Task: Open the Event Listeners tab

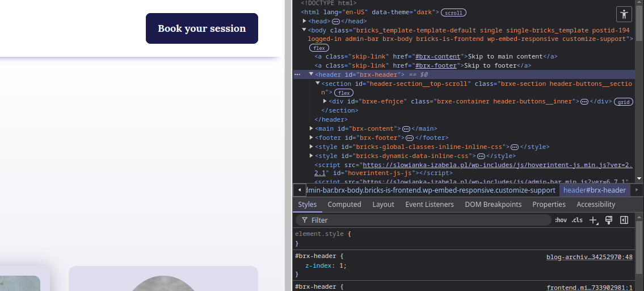Action: [x=430, y=205]
